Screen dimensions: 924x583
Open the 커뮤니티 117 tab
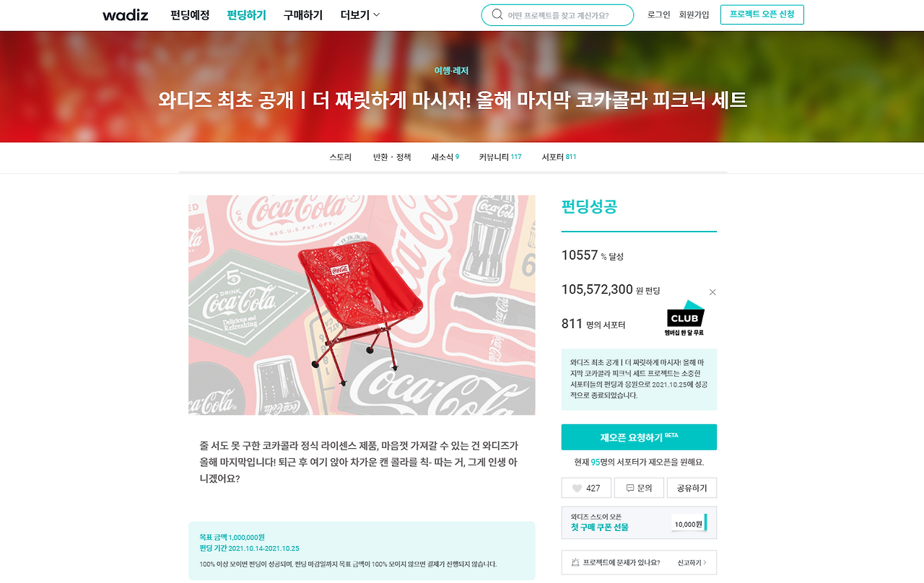pyautogui.click(x=500, y=157)
